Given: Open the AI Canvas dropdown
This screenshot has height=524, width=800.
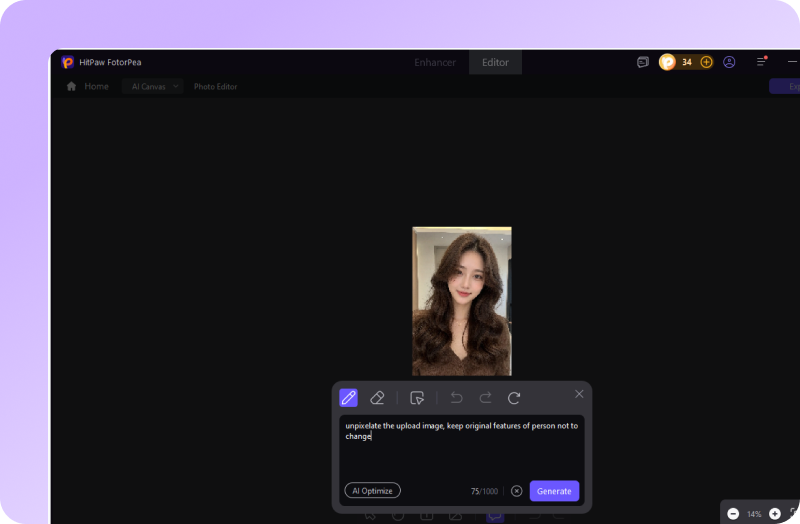Looking at the screenshot, I should (x=153, y=86).
